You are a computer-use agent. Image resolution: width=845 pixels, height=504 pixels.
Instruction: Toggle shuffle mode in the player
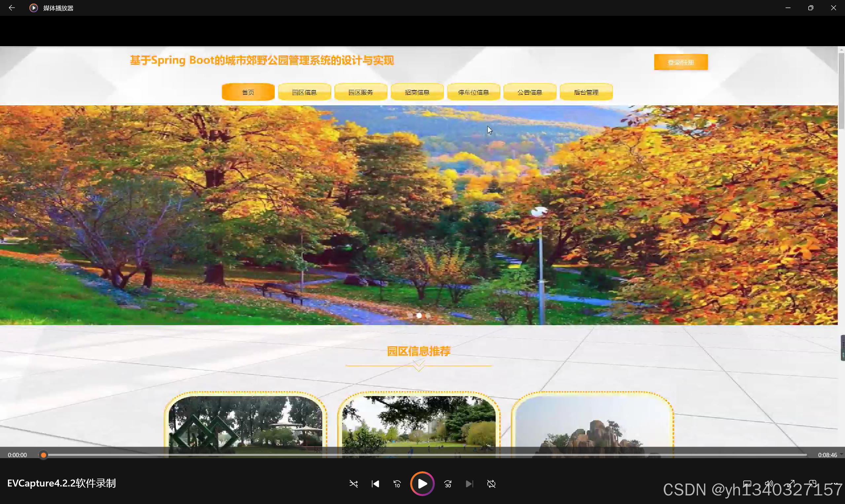pos(353,484)
